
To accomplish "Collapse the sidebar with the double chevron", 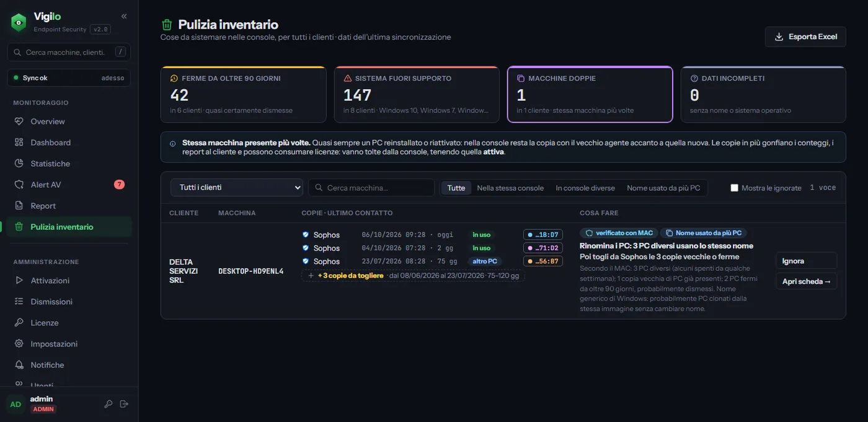I will click(x=124, y=16).
